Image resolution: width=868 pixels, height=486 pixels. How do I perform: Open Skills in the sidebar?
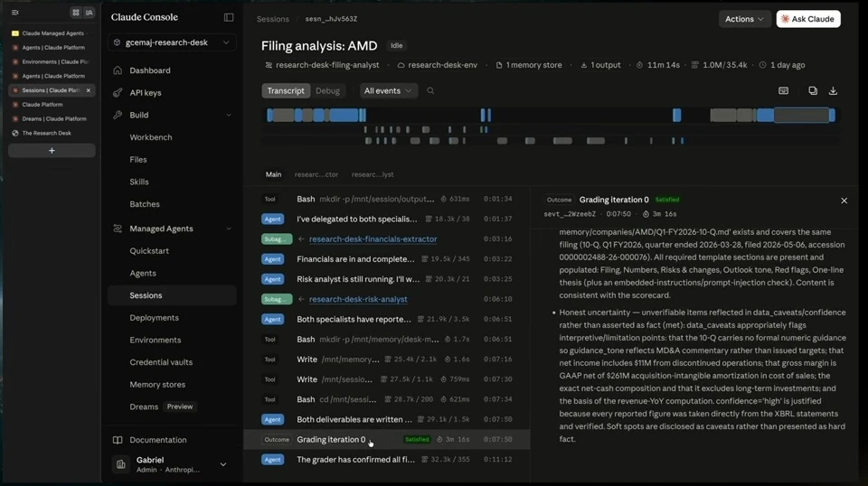tap(172, 182)
